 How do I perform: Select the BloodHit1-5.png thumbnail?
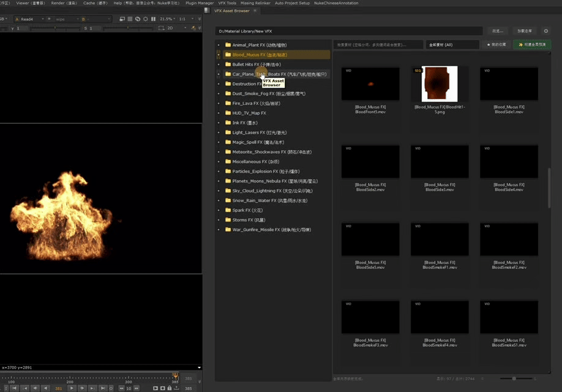tap(440, 84)
